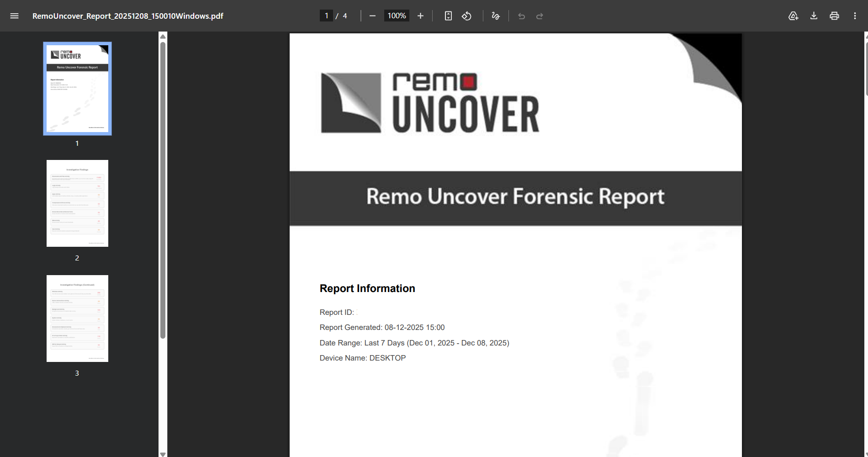Click the Report Information heading
868x457 pixels.
click(367, 288)
